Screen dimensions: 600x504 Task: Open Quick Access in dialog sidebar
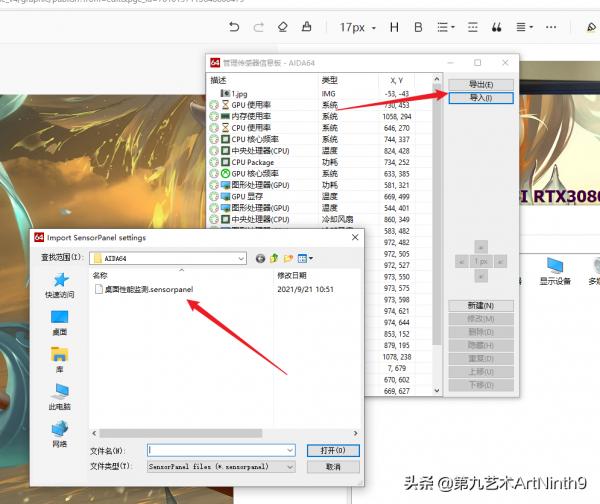[59, 286]
